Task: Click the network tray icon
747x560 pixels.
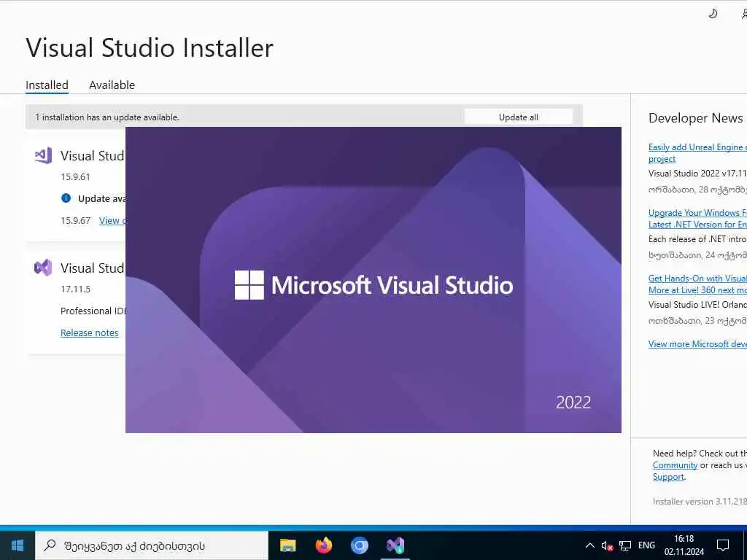Action: tap(625, 545)
